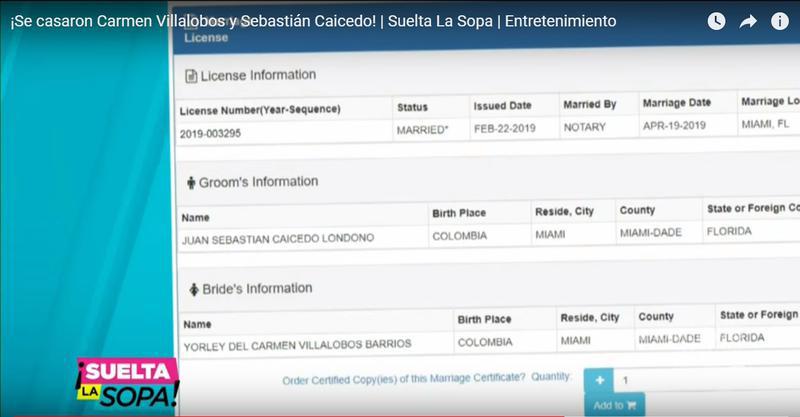Click the APR-19-2019 marriage date
800x417 pixels.
click(x=674, y=126)
